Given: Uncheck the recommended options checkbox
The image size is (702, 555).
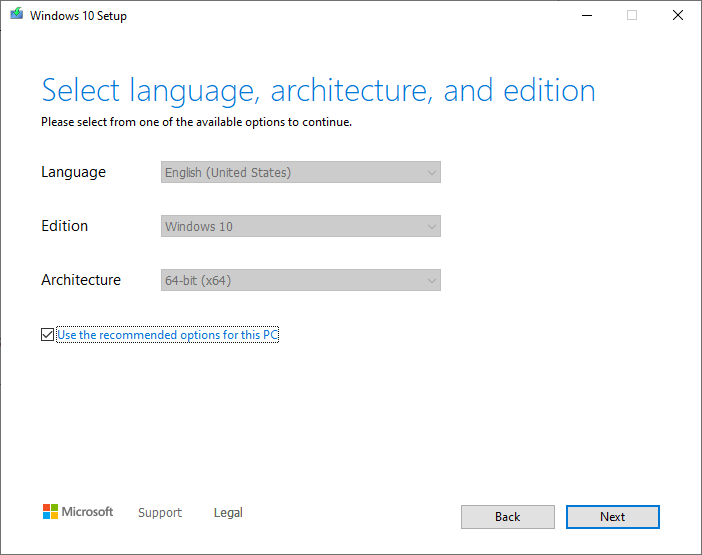Looking at the screenshot, I should 47,335.
